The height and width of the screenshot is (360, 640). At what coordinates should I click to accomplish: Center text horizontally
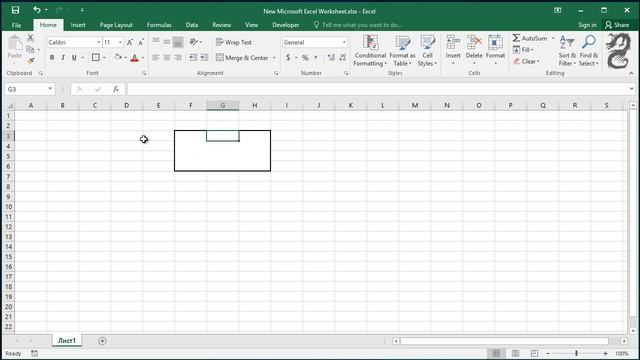pos(167,58)
